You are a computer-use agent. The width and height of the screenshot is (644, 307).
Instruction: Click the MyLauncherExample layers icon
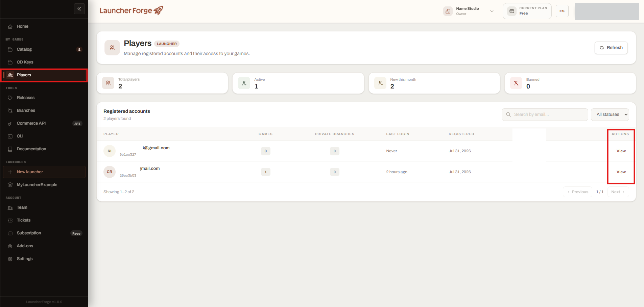pos(10,185)
